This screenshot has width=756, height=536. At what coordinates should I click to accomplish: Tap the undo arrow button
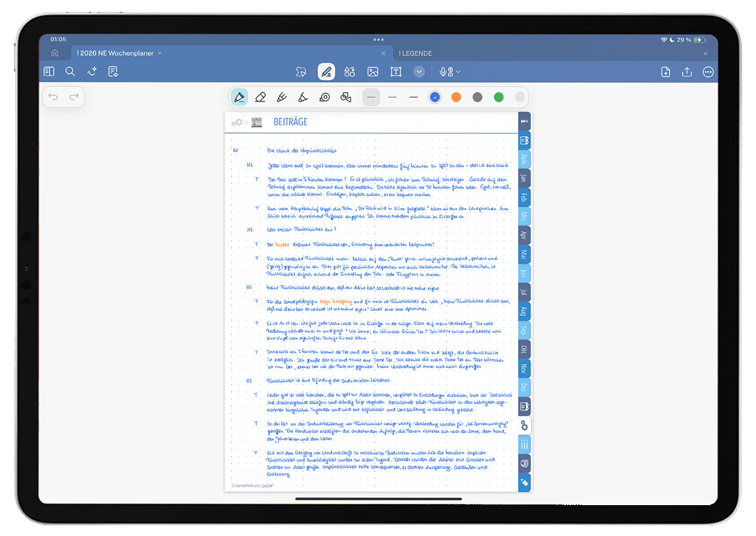53,96
